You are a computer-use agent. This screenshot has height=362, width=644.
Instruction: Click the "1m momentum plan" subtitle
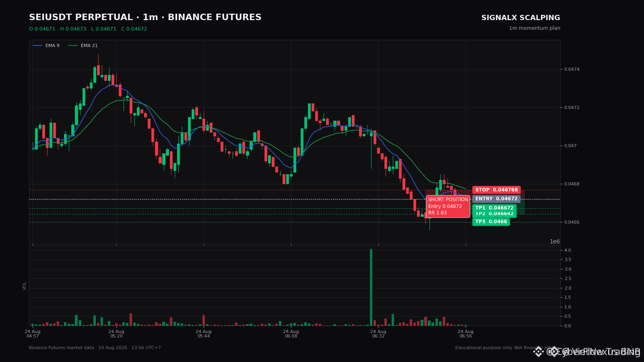[535, 28]
